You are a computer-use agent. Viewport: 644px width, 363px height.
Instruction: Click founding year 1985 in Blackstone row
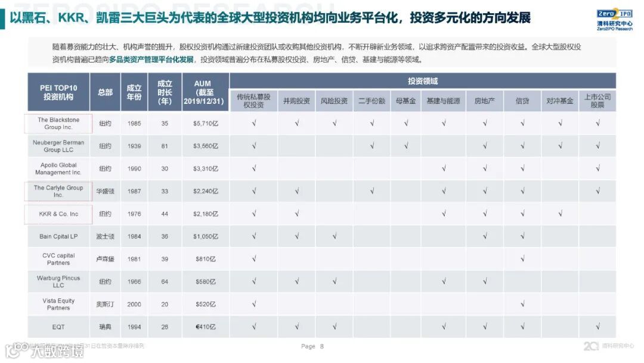click(134, 124)
